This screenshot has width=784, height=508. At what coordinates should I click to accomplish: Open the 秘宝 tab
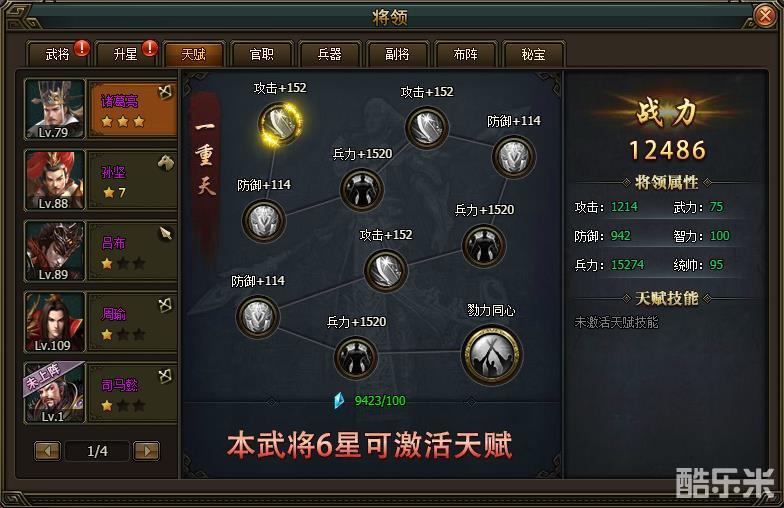click(x=534, y=54)
